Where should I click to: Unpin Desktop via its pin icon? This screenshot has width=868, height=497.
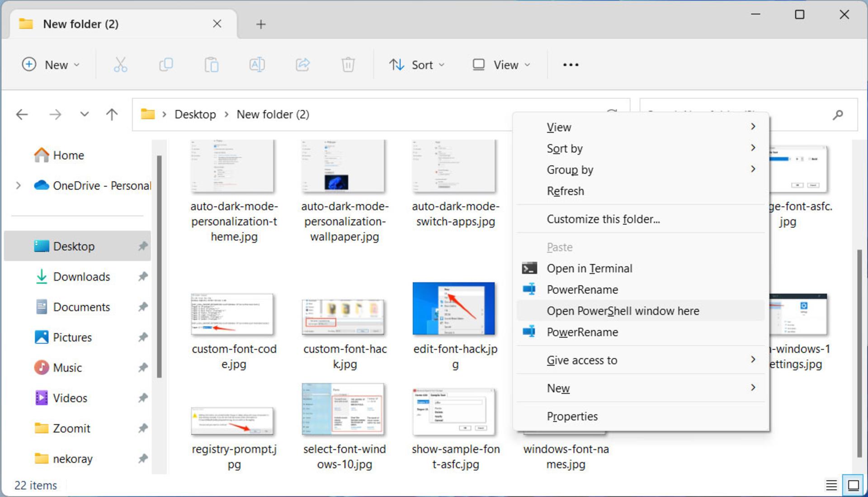tap(143, 246)
